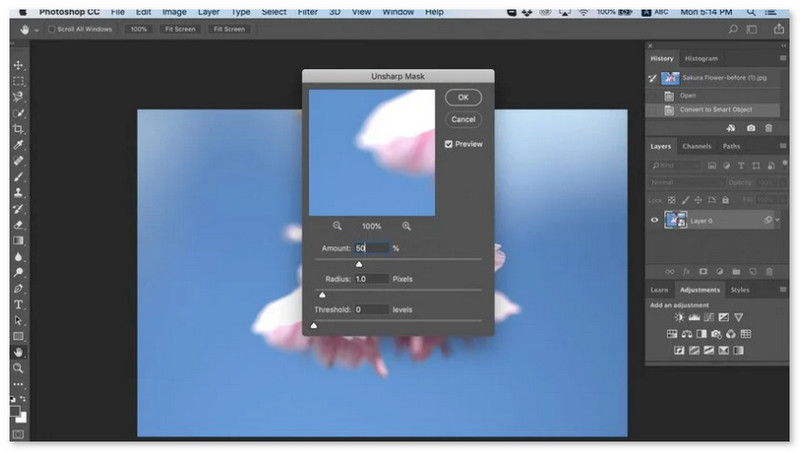The image size is (800, 452).
Task: Add a Vibrance adjustment
Action: click(x=738, y=317)
